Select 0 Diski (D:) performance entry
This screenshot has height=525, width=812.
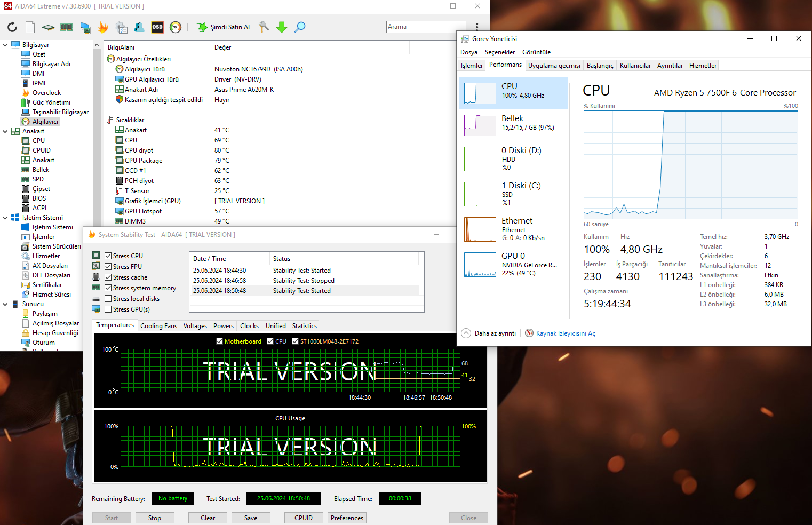click(513, 158)
